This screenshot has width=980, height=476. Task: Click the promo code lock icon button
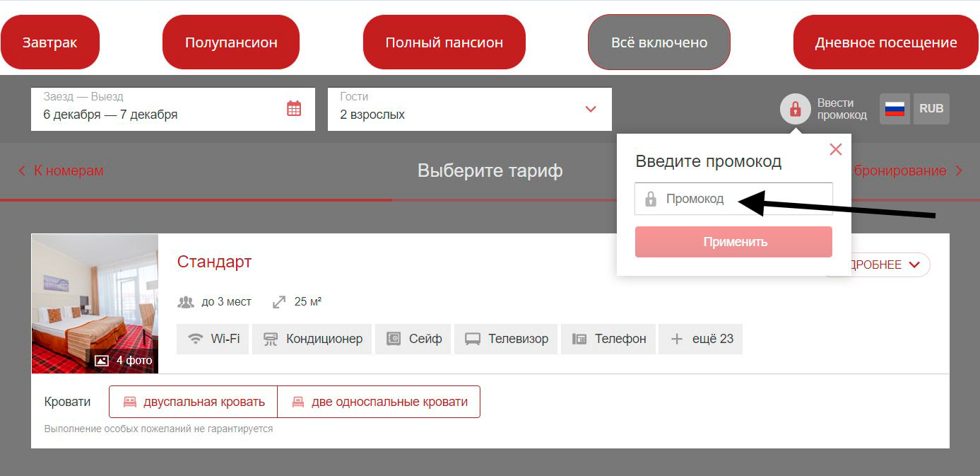tap(795, 109)
